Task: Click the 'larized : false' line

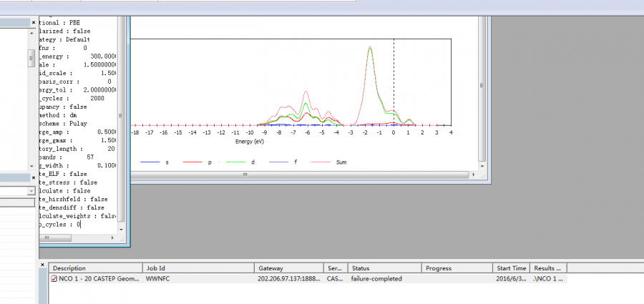Action: [65, 31]
